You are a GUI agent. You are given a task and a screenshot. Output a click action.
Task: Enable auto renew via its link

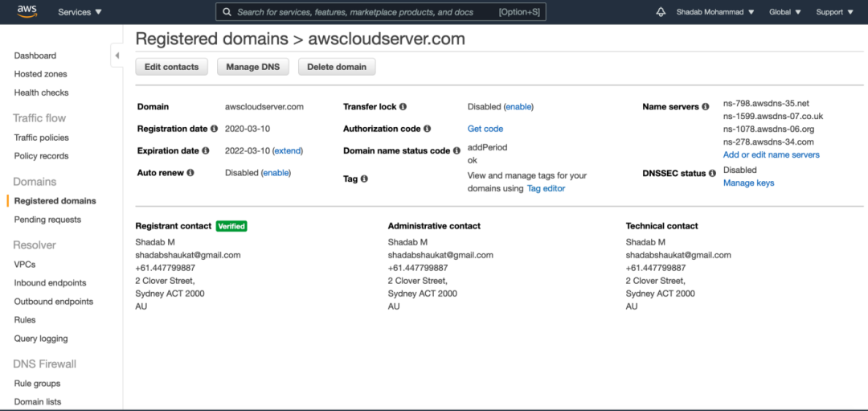tap(276, 173)
